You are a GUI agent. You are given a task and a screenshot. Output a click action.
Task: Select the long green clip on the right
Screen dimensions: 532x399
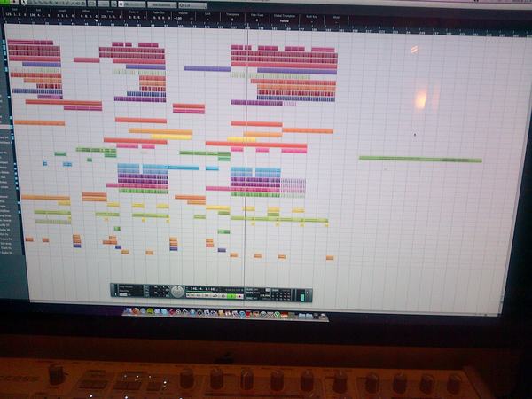pos(420,159)
